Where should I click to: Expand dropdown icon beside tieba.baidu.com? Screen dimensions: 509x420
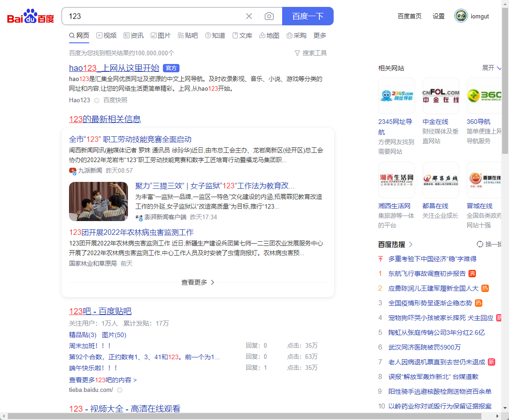coord(120,390)
